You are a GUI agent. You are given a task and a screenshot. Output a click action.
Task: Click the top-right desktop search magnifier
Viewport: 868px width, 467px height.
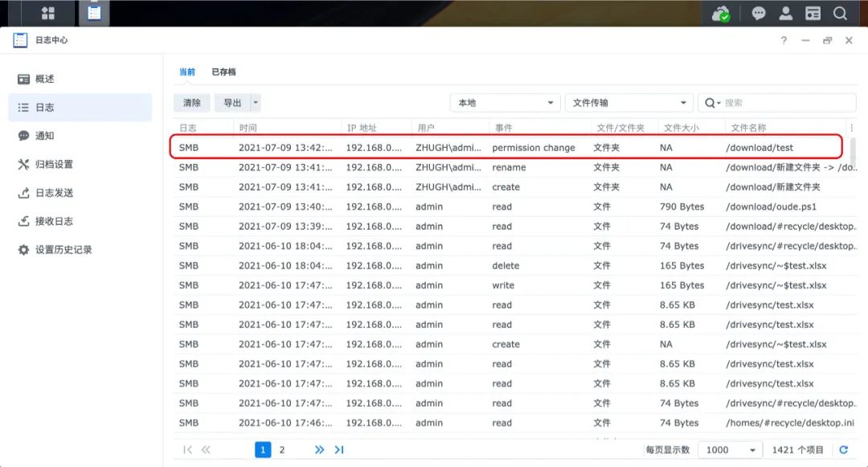tap(840, 14)
